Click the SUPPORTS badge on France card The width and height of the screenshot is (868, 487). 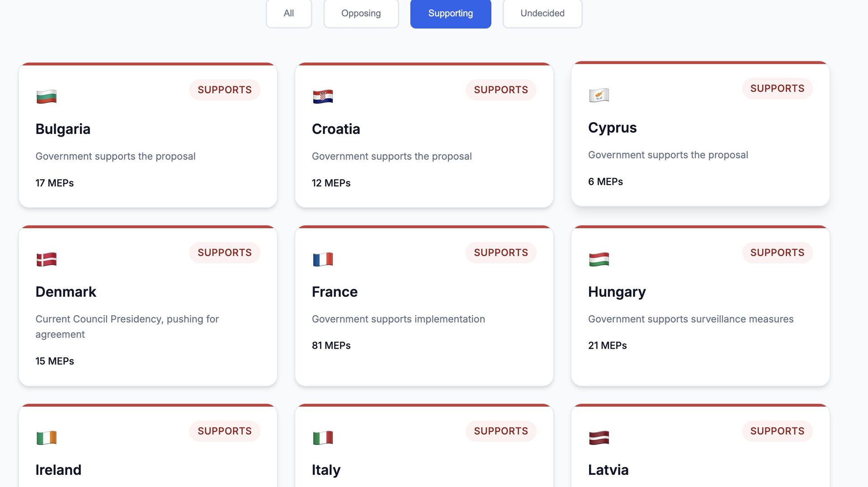click(501, 253)
